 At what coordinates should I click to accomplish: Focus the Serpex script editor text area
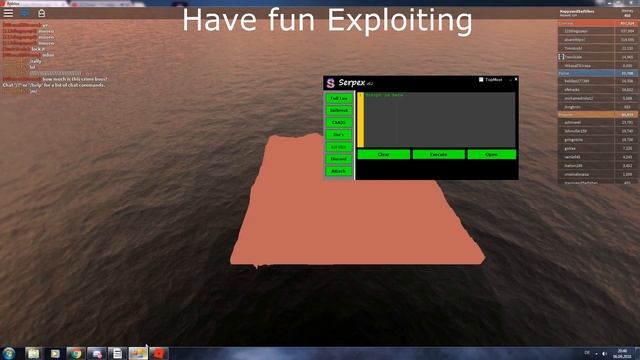click(x=440, y=119)
